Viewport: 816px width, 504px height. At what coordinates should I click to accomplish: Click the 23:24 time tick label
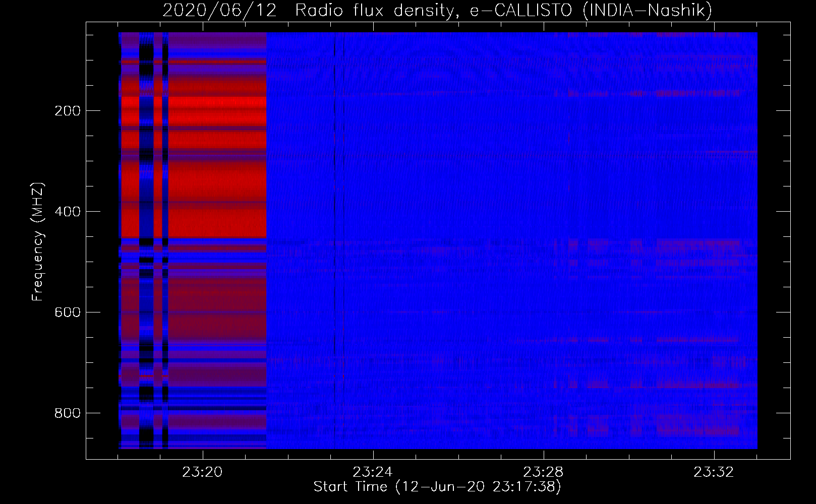pyautogui.click(x=373, y=472)
